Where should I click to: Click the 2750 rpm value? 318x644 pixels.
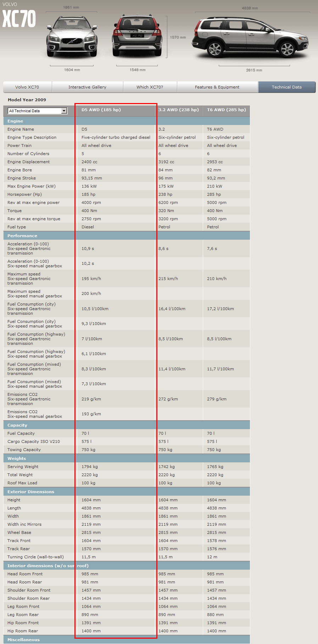[91, 219]
